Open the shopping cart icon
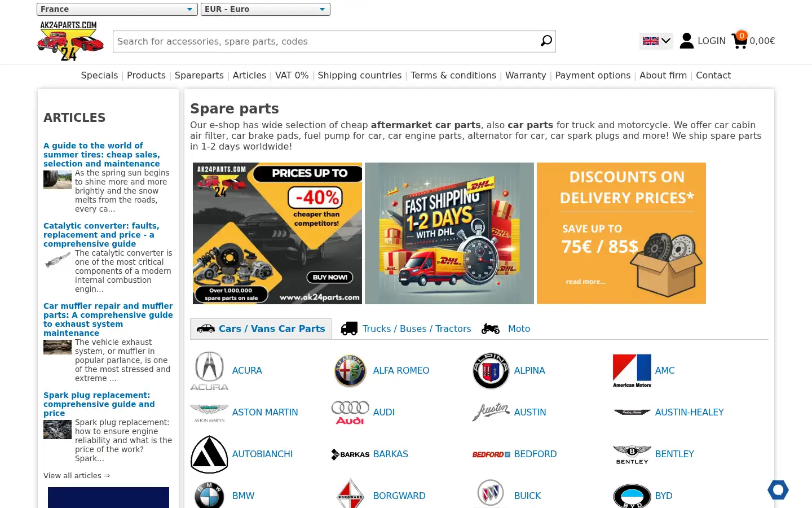The width and height of the screenshot is (812, 508). (x=739, y=41)
